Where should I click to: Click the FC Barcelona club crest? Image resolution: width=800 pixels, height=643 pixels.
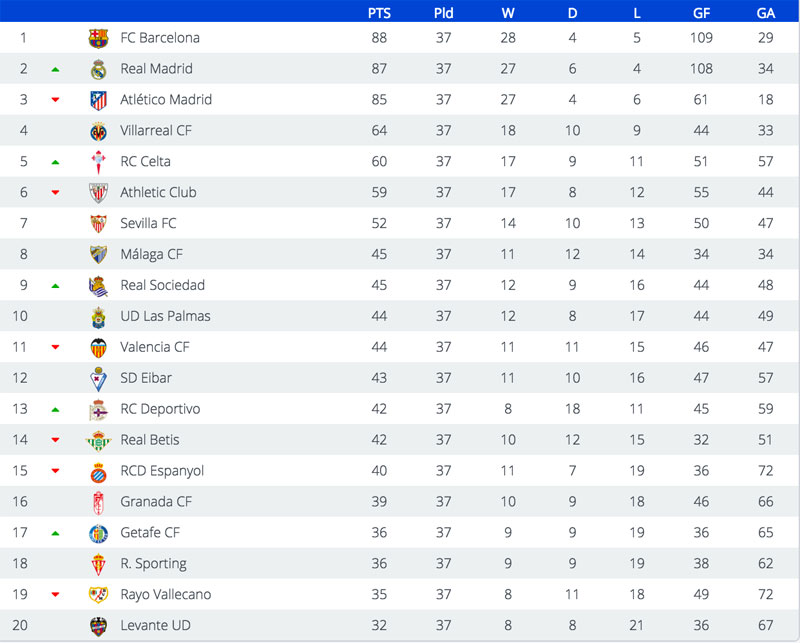pos(98,38)
